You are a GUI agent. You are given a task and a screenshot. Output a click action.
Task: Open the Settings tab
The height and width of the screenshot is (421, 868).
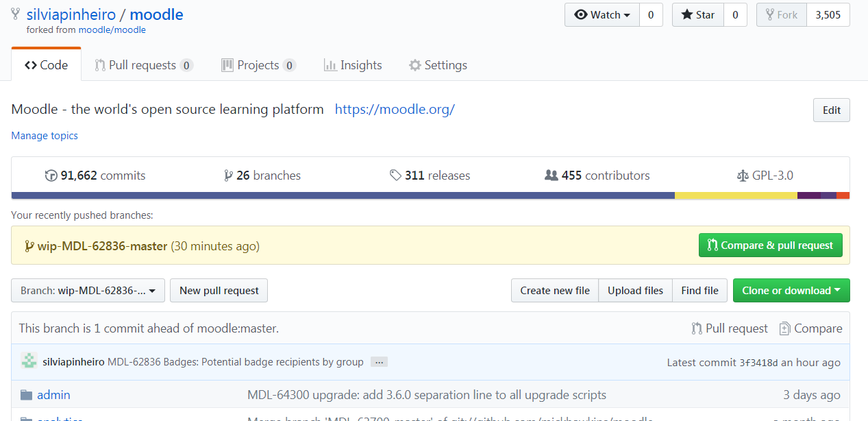pyautogui.click(x=438, y=65)
